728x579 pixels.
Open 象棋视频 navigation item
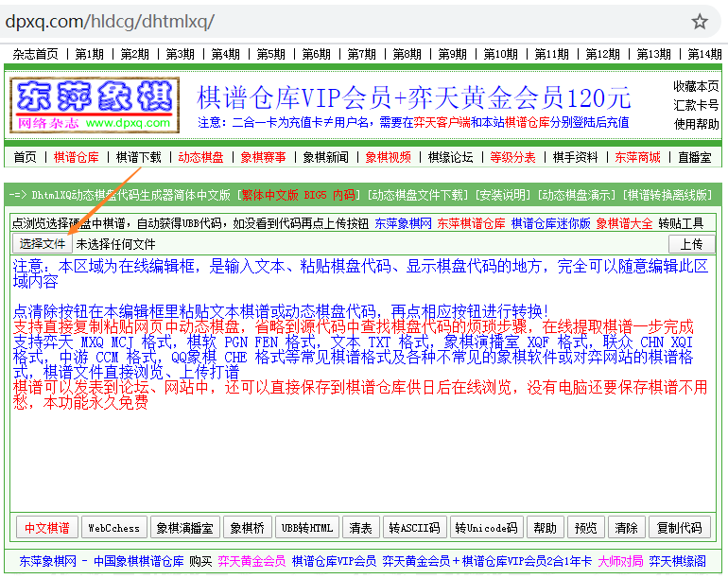tap(389, 158)
